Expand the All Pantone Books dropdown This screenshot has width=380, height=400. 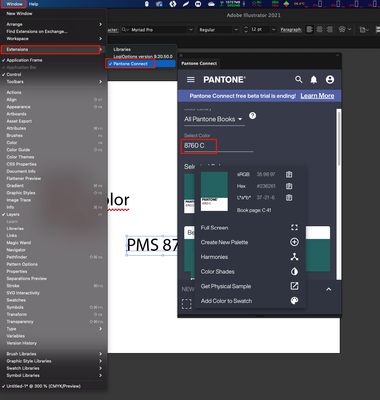point(214,119)
